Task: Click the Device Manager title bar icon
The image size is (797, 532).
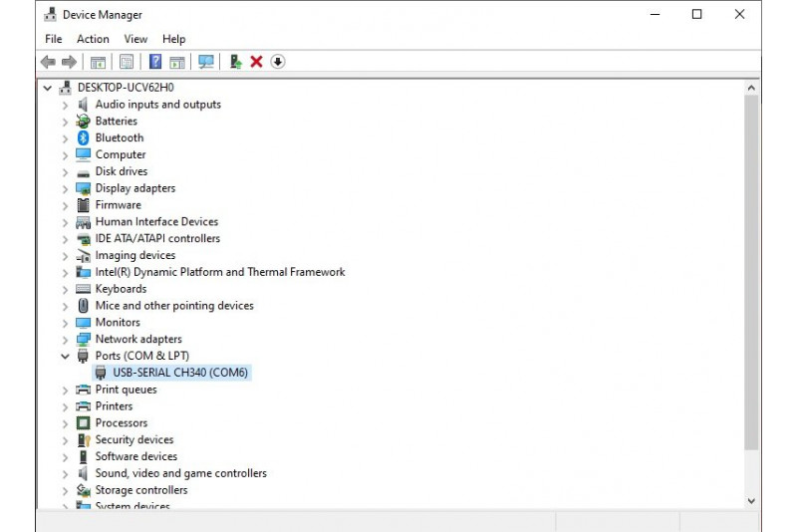Action: (50, 14)
